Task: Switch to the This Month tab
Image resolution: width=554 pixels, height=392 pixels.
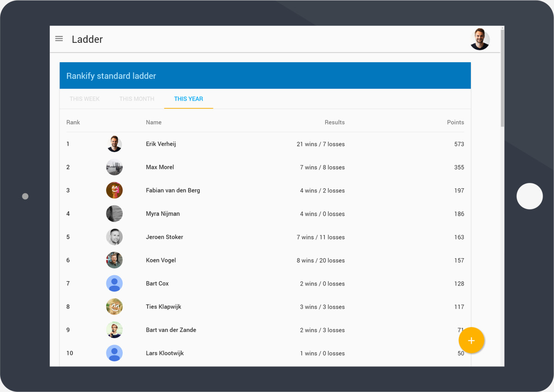Action: [137, 99]
